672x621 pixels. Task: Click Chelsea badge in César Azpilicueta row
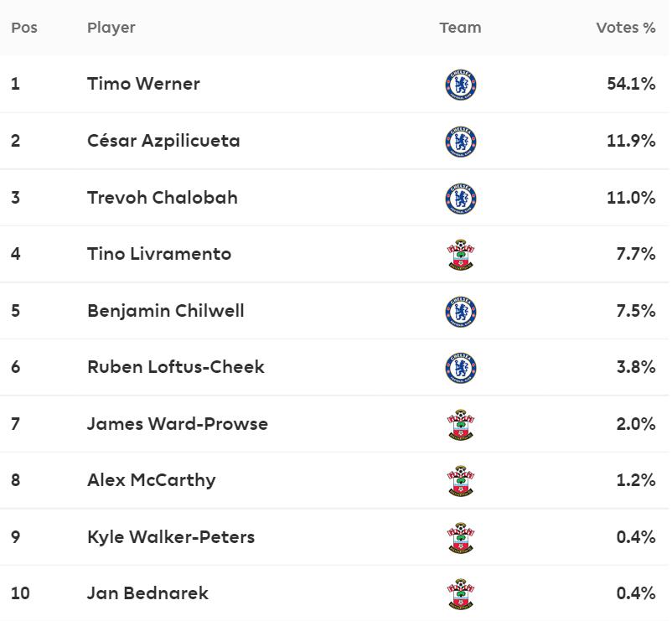pyautogui.click(x=461, y=142)
